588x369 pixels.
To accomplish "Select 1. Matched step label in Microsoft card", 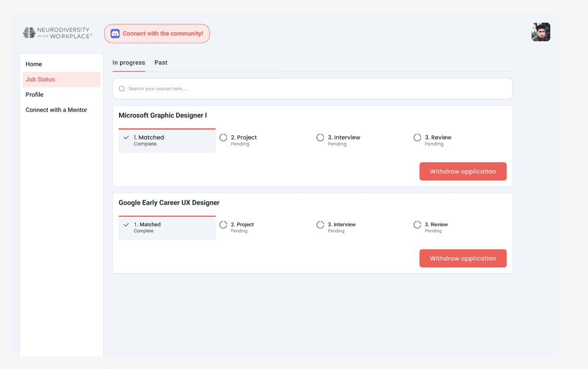I will pyautogui.click(x=149, y=137).
